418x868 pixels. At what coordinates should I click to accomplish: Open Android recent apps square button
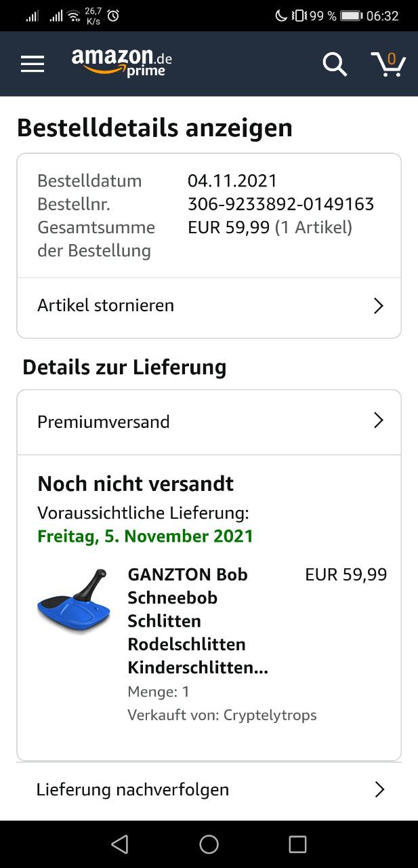point(297,844)
